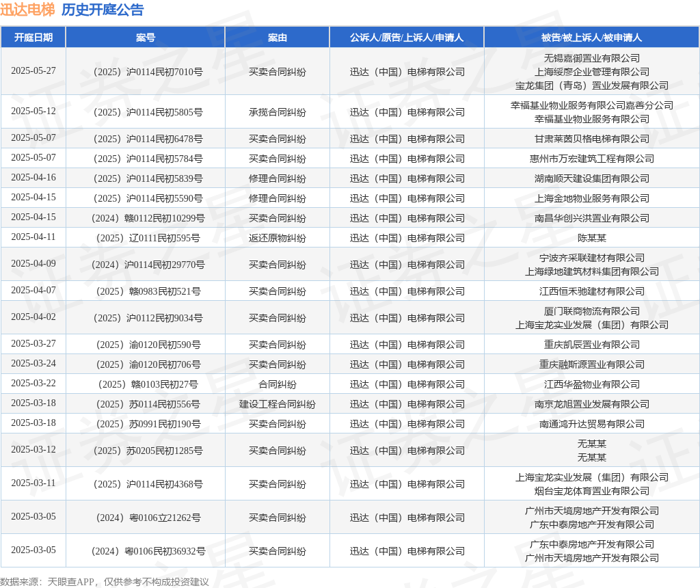
Task: Click defendant 南通鸿升达贸易有限公司
Action: (x=591, y=424)
